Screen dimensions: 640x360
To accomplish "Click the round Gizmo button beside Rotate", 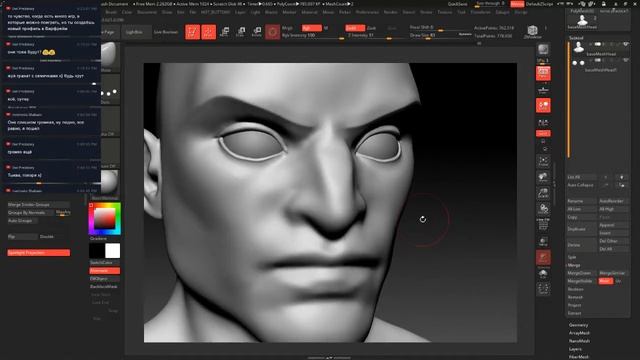I will 272,31.
